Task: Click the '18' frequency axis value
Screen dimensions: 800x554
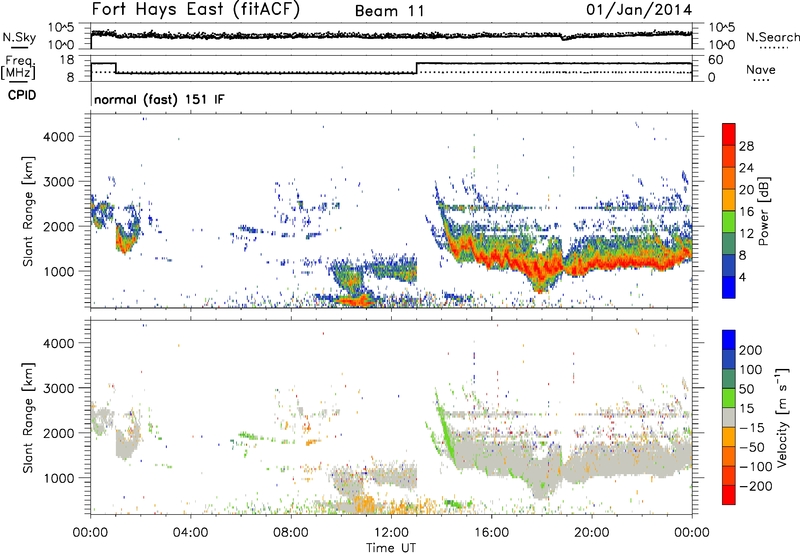Action: (67, 60)
